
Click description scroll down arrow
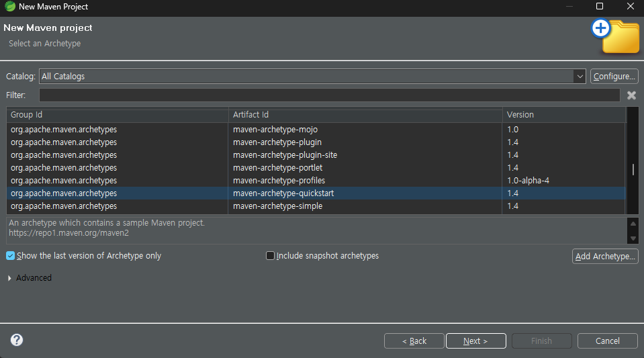(633, 238)
